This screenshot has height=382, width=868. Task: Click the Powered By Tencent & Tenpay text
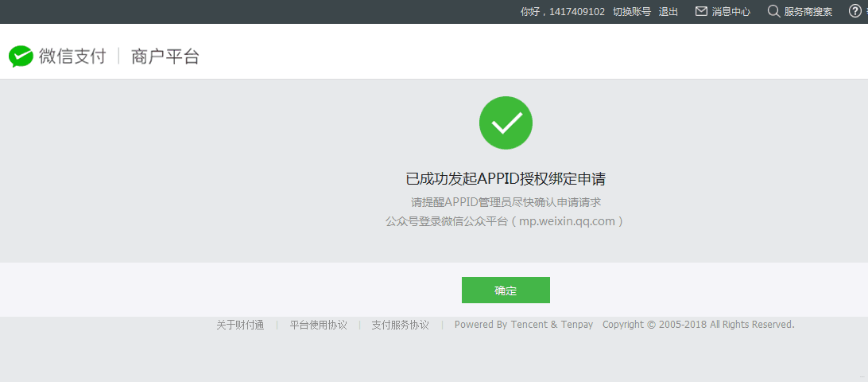point(524,325)
